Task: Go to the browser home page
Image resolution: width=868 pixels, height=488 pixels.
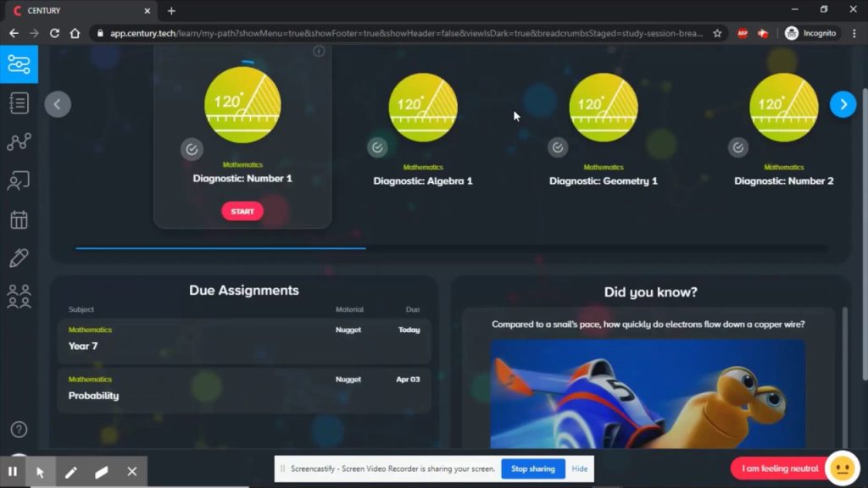Action: pos(75,33)
